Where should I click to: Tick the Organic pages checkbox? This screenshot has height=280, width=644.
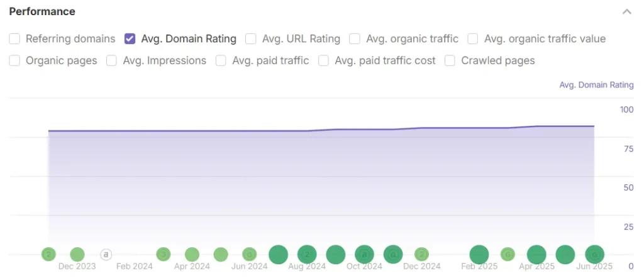pyautogui.click(x=14, y=61)
